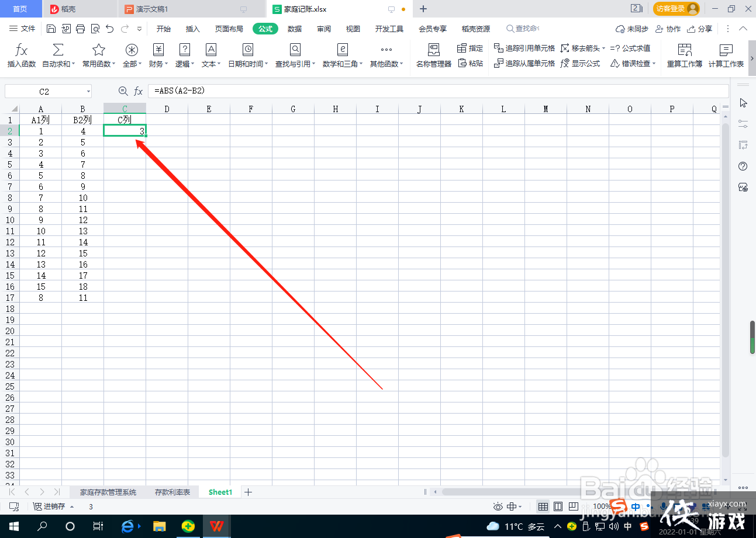The height and width of the screenshot is (538, 756).
Task: Click the Undo arrow icon
Action: click(109, 29)
